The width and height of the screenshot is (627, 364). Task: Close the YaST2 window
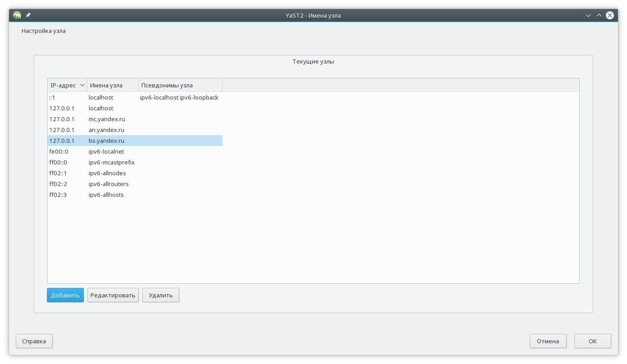(x=610, y=15)
